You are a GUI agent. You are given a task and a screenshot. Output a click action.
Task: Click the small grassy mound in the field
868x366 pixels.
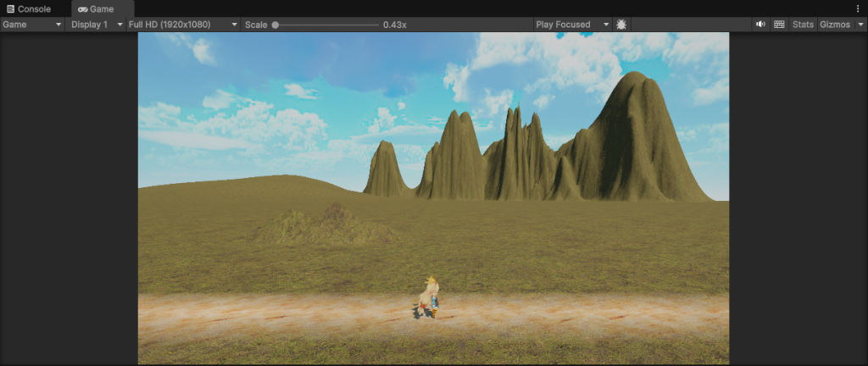(326, 224)
